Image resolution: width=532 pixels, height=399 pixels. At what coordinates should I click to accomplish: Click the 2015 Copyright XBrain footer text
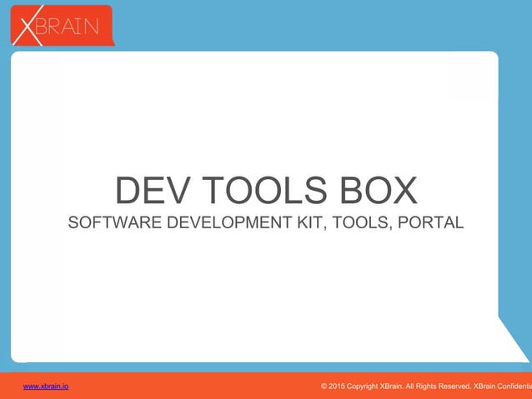(x=426, y=387)
